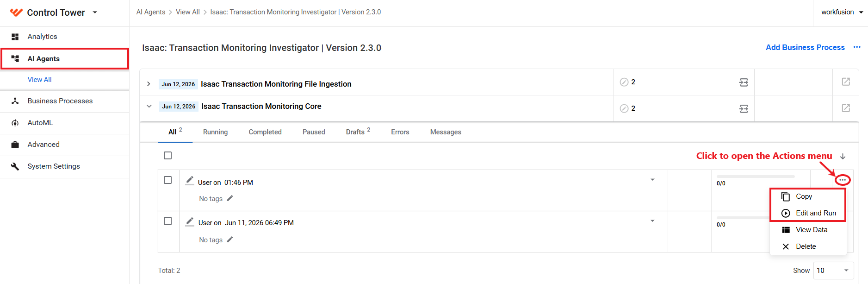
Task: Edit tags for the 01:46 PM instance
Action: (x=230, y=198)
